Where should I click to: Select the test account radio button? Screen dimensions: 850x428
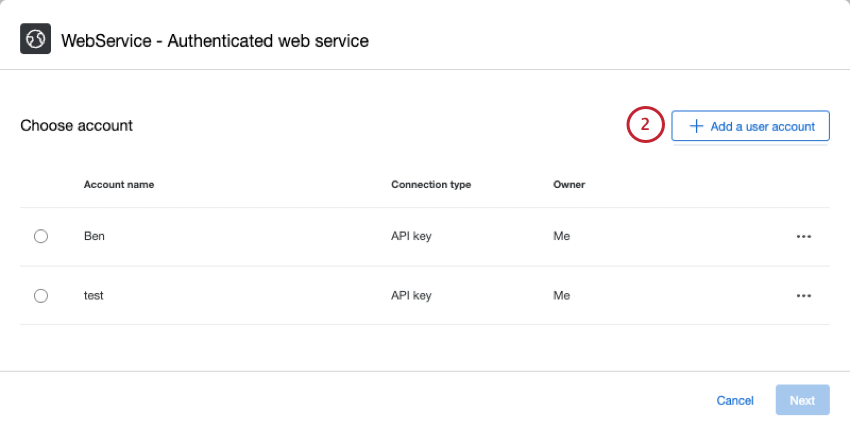pos(41,296)
